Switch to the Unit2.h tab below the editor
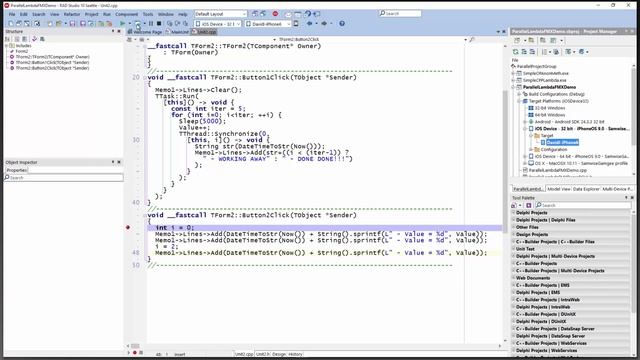The height and width of the screenshot is (360, 640). coord(263,354)
